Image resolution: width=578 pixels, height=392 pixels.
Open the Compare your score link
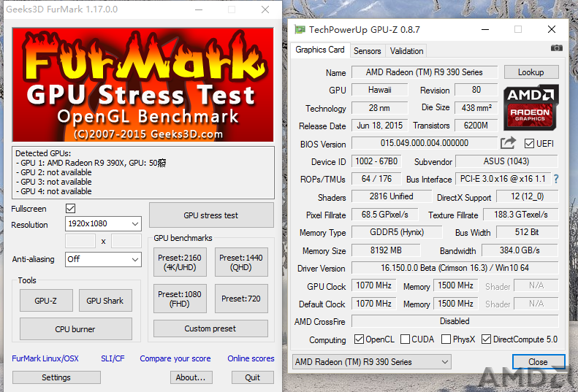(175, 358)
